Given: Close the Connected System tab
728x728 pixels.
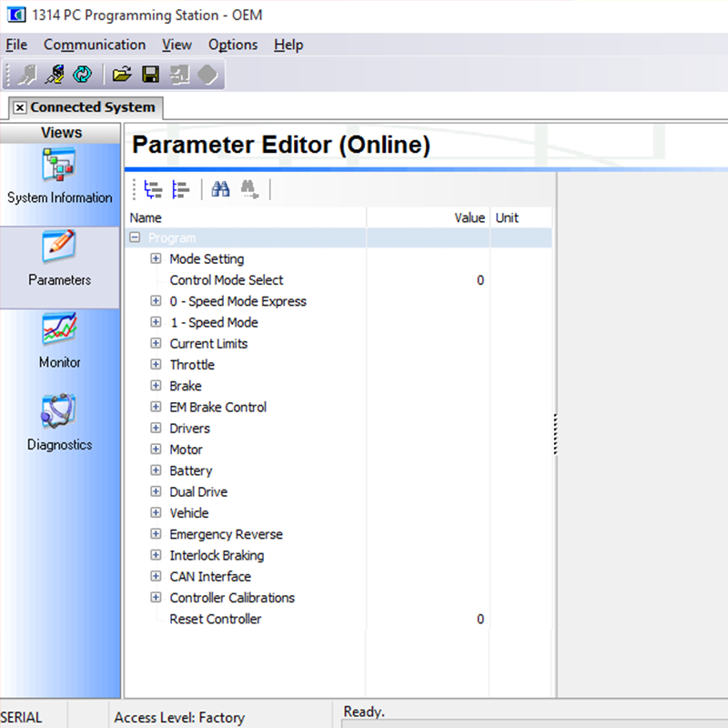Looking at the screenshot, I should coord(20,107).
